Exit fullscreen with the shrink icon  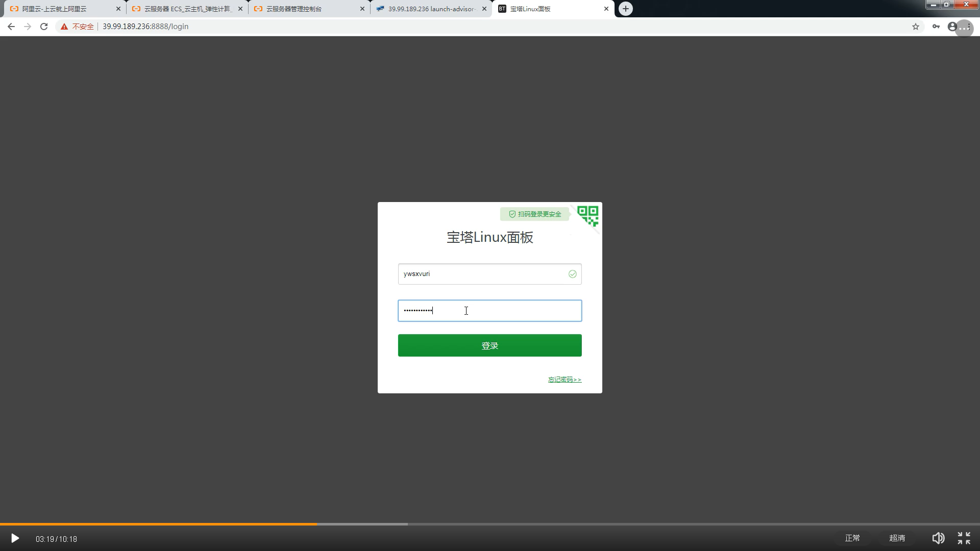click(964, 538)
